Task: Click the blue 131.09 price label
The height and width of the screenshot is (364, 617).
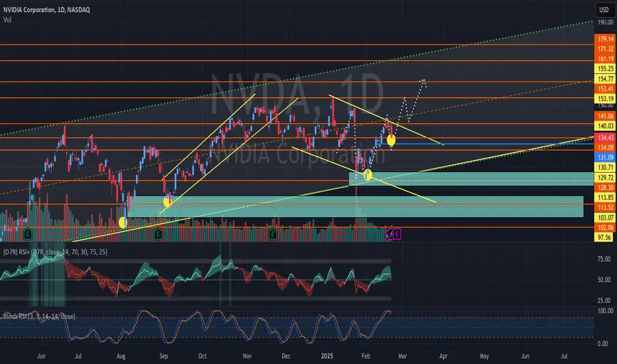Action: (x=605, y=158)
